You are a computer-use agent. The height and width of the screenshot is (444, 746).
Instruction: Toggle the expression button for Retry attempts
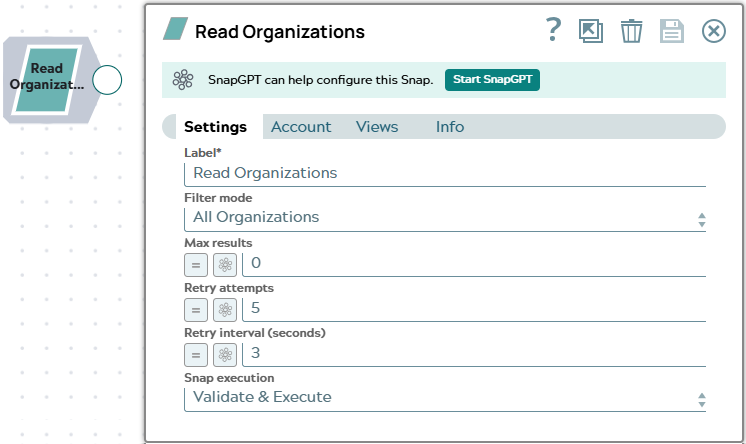click(196, 310)
